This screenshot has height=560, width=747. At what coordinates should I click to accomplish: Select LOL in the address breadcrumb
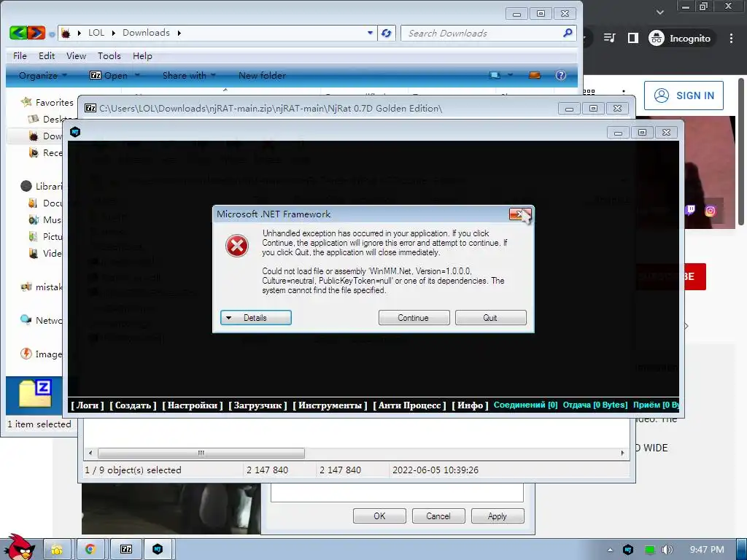click(96, 33)
